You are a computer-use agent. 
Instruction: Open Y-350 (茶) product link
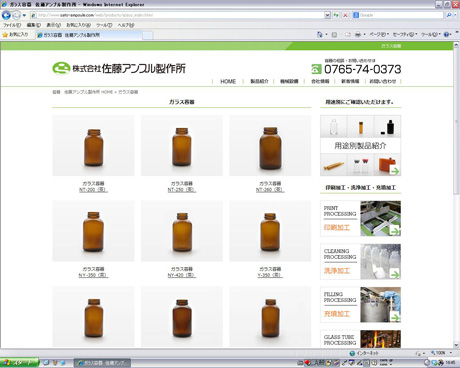point(270,275)
